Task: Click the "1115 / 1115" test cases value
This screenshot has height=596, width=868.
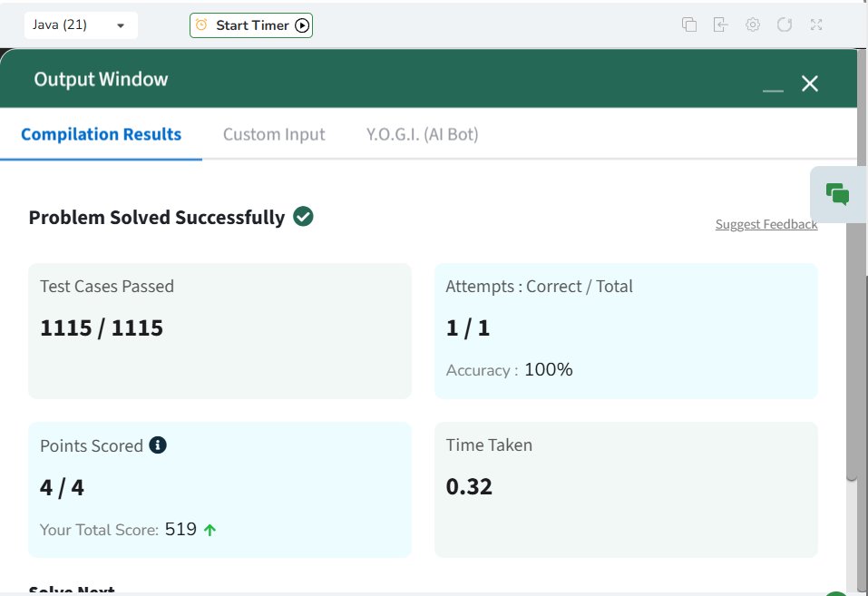Action: 102,327
